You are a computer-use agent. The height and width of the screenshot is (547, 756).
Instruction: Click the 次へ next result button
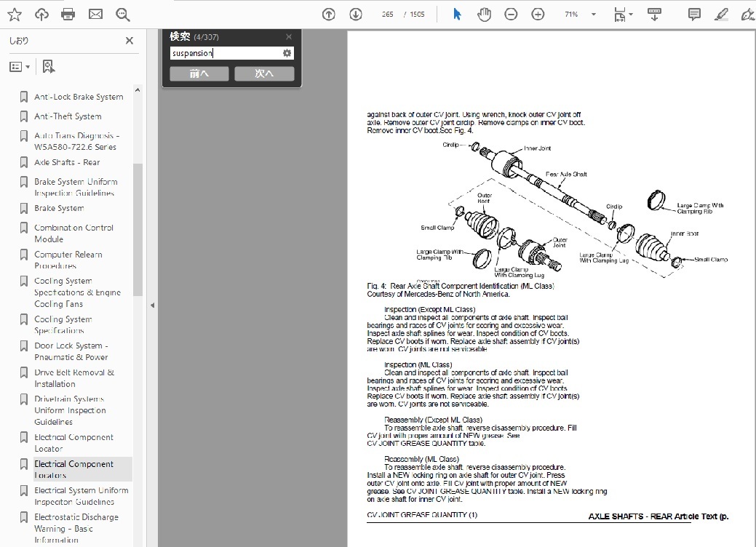tap(264, 73)
